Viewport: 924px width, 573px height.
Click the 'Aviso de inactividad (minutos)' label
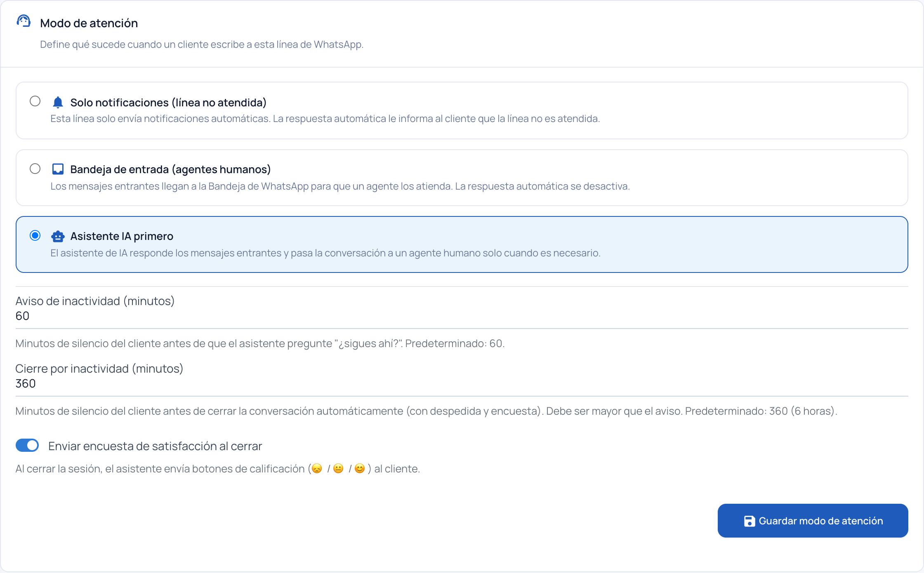tap(95, 301)
